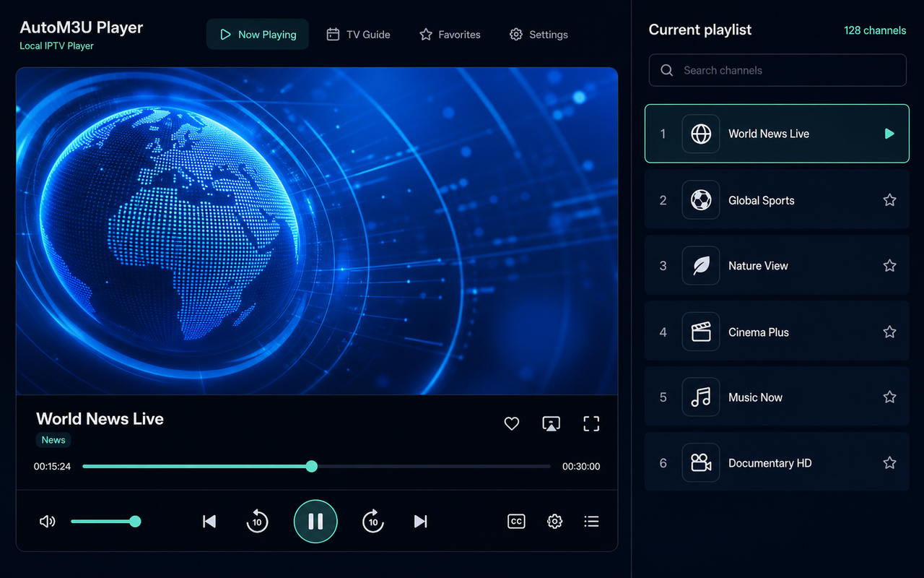The image size is (924, 578).
Task: Click the Current playlist heading
Action: coord(700,30)
